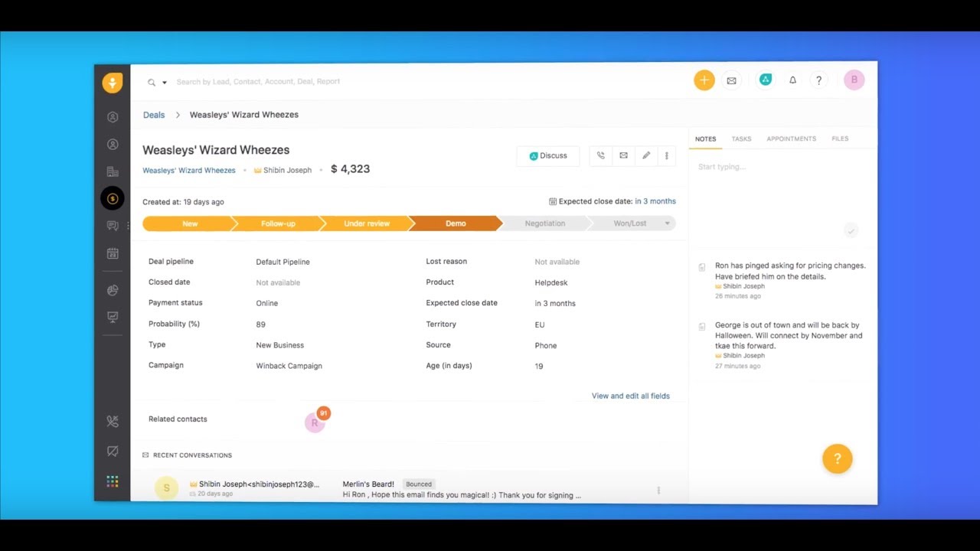980x551 pixels.
Task: Click the Bounced status tag
Action: pos(419,484)
